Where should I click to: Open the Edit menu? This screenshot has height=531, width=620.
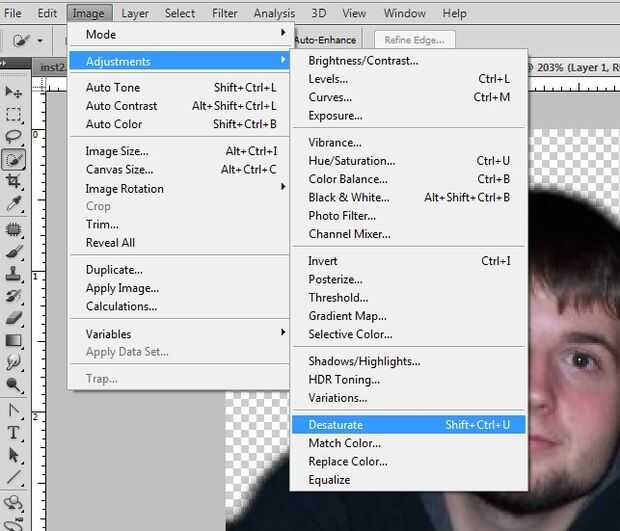coord(47,13)
